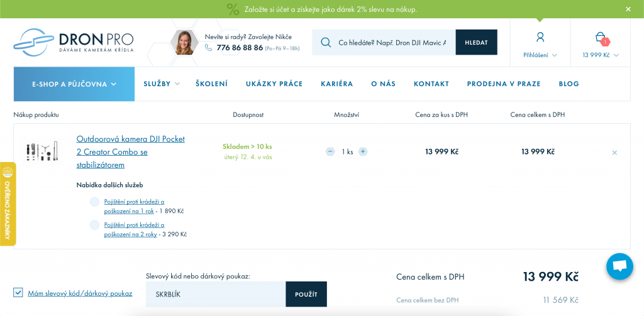The width and height of the screenshot is (644, 316).
Task: Click 'Skladem > 10 ks' availability text
Action: pos(247,146)
